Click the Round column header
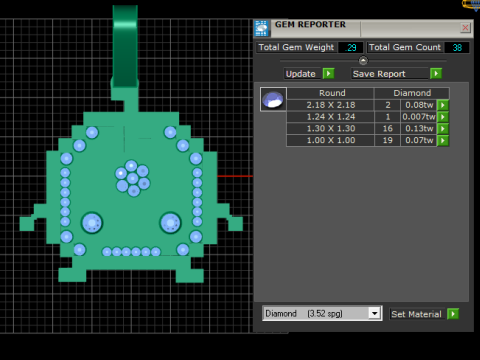 330,93
